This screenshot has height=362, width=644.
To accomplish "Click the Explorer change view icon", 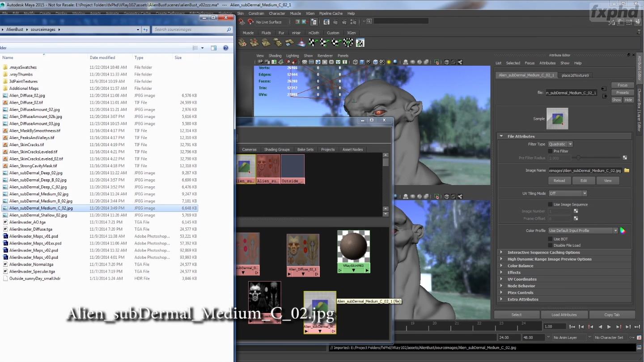I will tap(195, 48).
